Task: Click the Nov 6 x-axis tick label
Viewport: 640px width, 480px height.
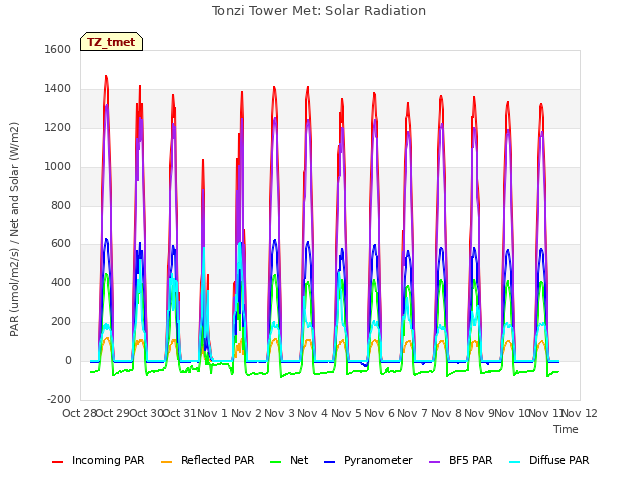Action: click(x=380, y=413)
